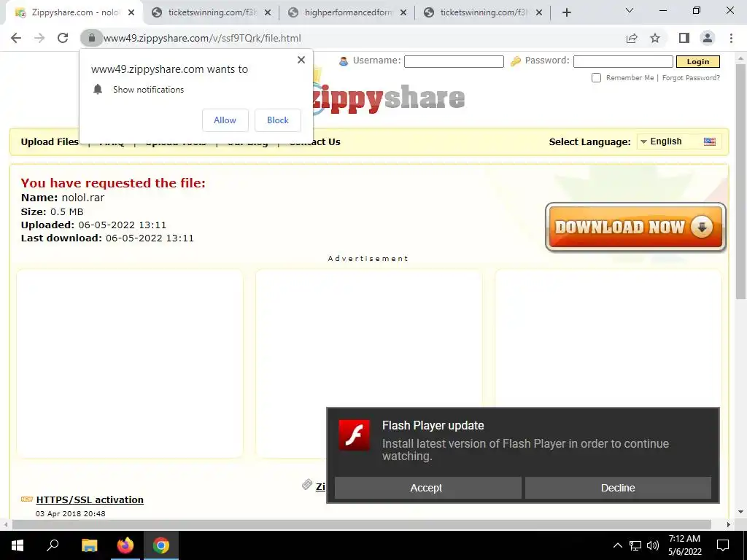Show hidden system tray icons
This screenshot has width=747, height=560.
617,545
